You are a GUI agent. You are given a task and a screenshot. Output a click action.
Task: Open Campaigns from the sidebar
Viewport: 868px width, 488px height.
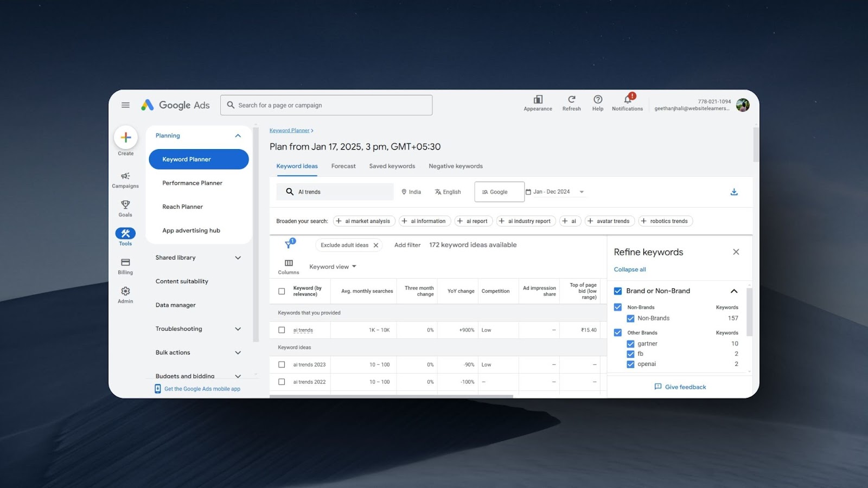coord(125,180)
